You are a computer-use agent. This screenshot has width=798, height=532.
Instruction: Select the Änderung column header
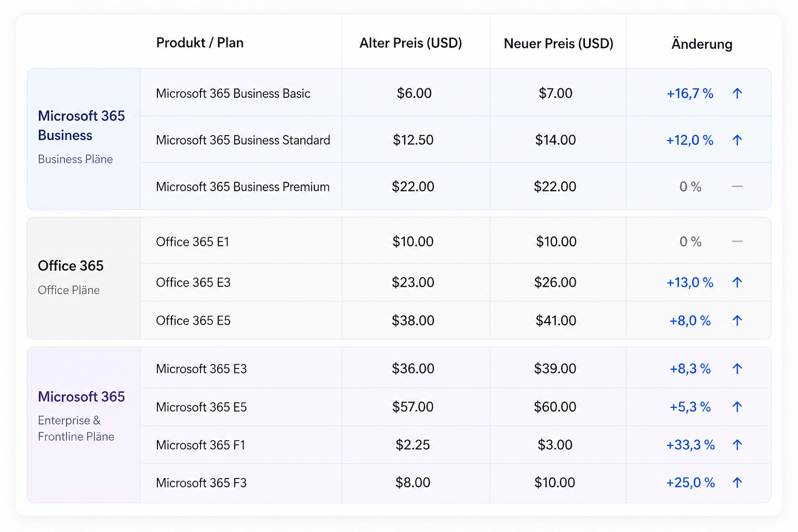pos(701,43)
